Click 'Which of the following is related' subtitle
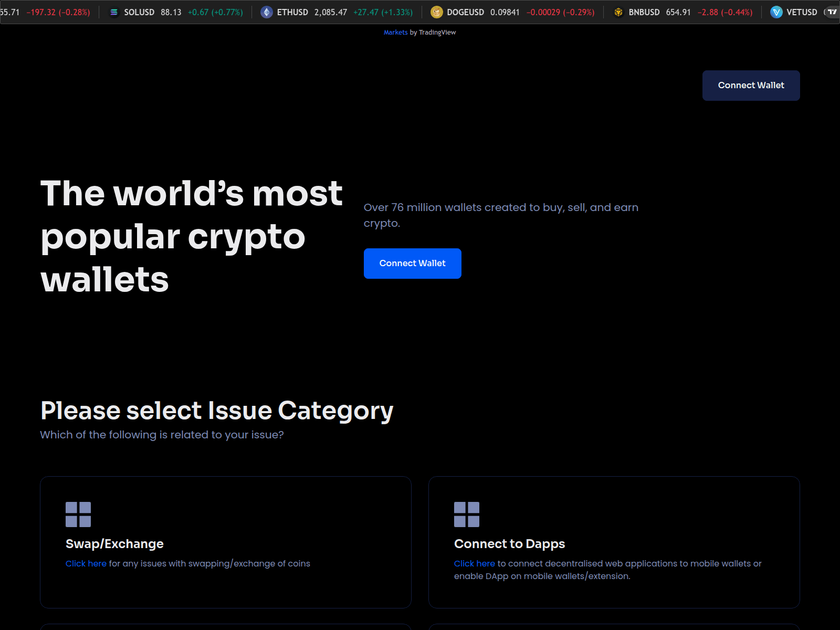The height and width of the screenshot is (630, 840). pyautogui.click(x=162, y=435)
